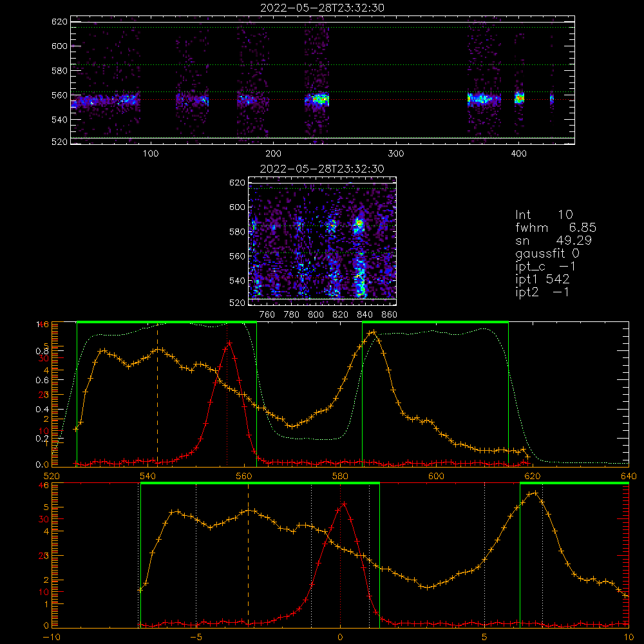Select the 'gaussfit 0' readout line
Screen dimensions: 644x644
pyautogui.click(x=547, y=253)
